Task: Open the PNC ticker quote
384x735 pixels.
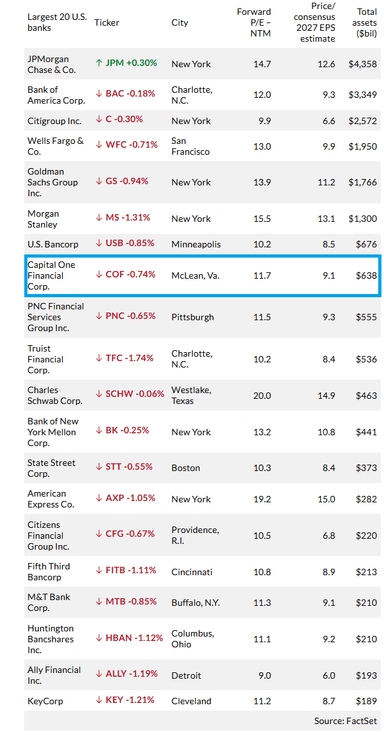Action: click(125, 316)
